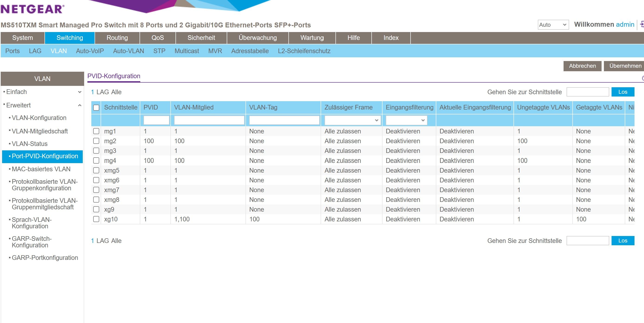Click the VLAN-Mitglied input field
Screen dimensions: 644x323
209,120
